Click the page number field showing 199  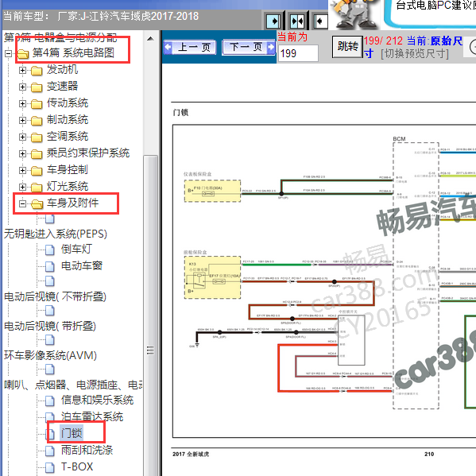[298, 53]
